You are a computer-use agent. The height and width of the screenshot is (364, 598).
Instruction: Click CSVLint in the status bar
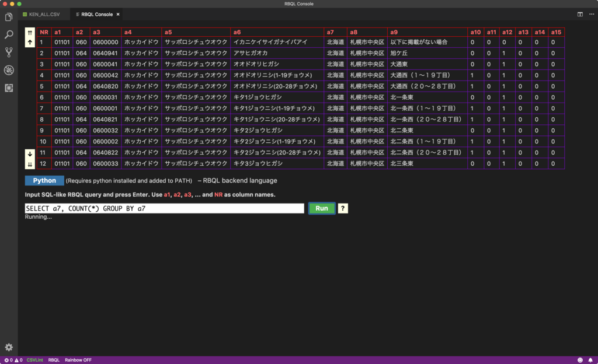(34, 360)
